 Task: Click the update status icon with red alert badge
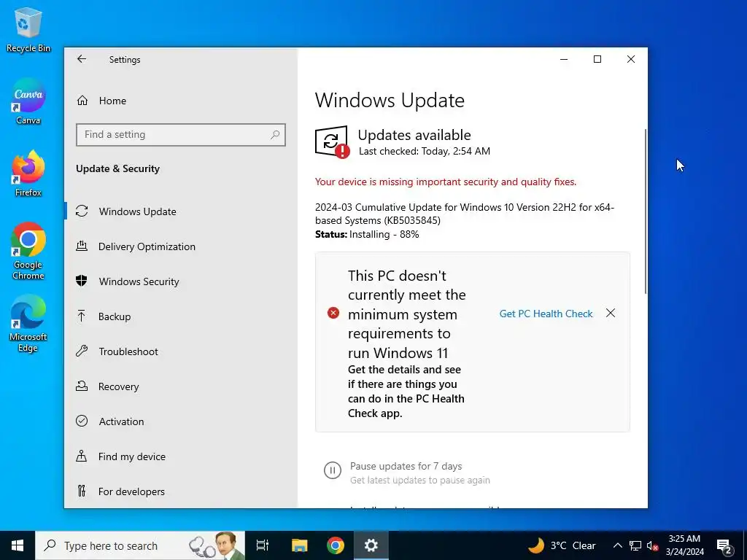click(x=332, y=141)
